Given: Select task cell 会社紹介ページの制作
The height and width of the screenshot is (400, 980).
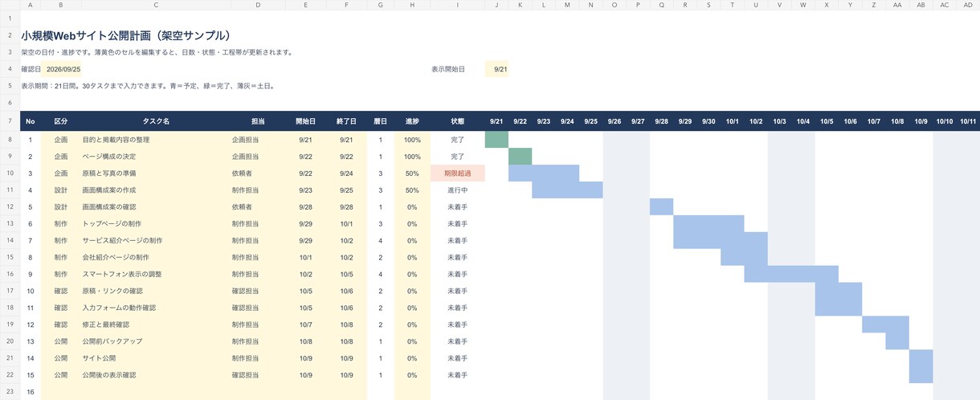Looking at the screenshot, I should 156,257.
